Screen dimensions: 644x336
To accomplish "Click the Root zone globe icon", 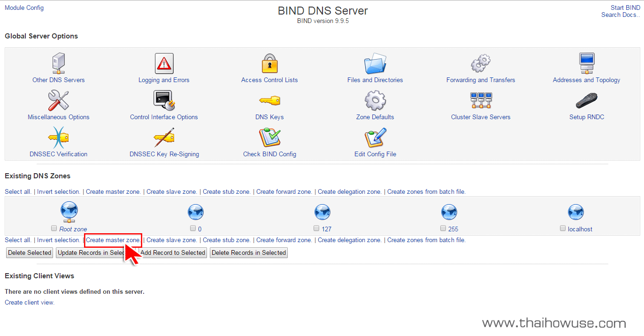I will point(69,212).
